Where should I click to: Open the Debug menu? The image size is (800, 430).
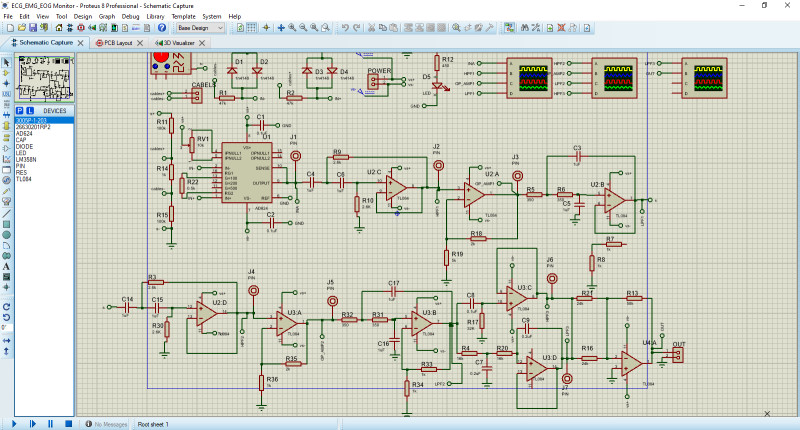[x=130, y=17]
